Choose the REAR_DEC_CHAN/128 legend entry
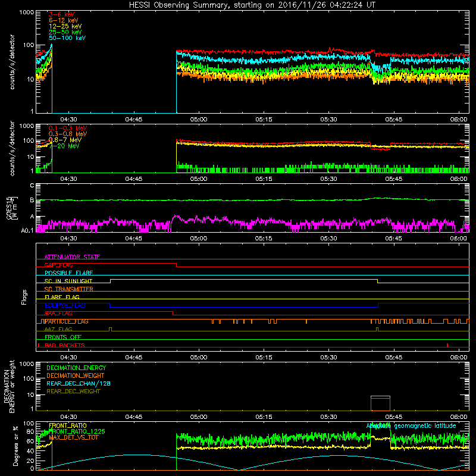Screen dimensions: 476x476 click(79, 383)
